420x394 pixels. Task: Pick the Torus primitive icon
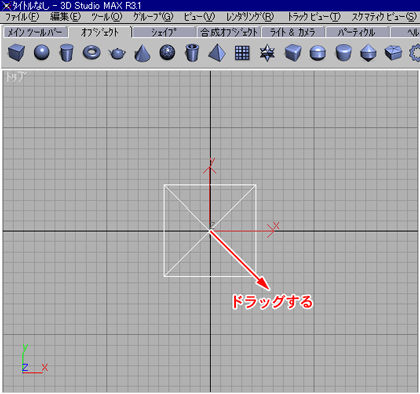[92, 53]
